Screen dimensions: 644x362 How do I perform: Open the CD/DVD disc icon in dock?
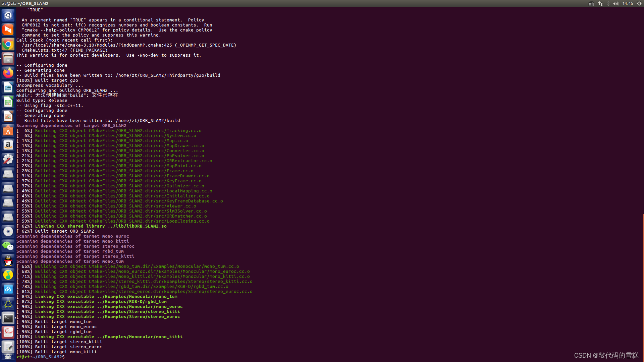[8, 232]
